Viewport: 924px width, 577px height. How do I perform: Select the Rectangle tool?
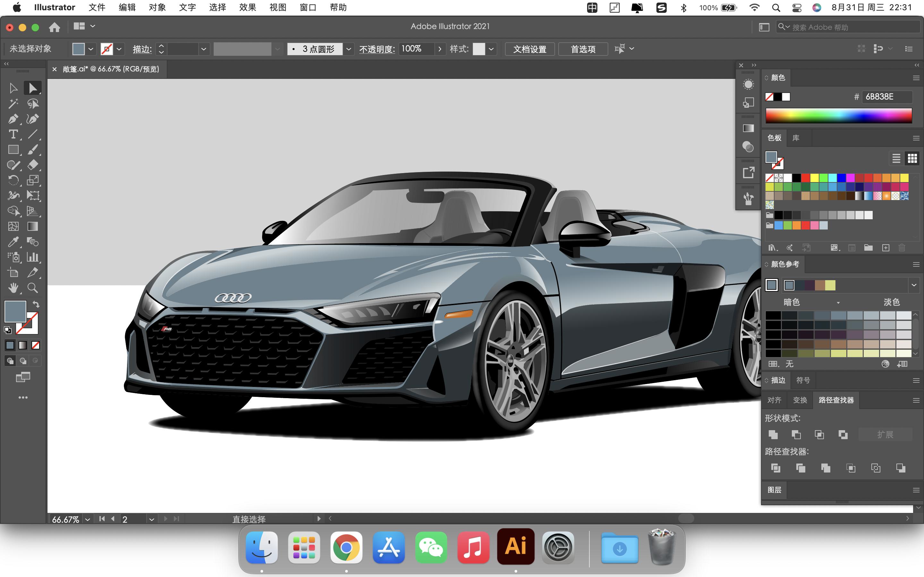point(14,149)
